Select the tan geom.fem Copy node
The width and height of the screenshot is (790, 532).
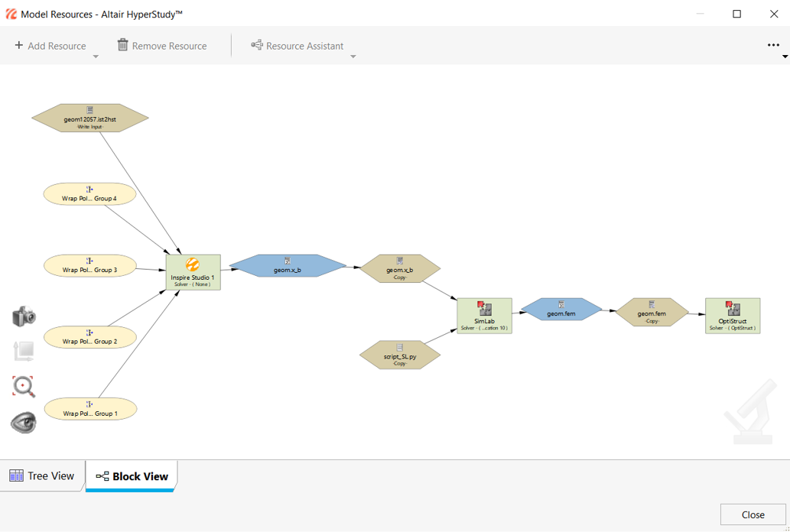(x=652, y=313)
